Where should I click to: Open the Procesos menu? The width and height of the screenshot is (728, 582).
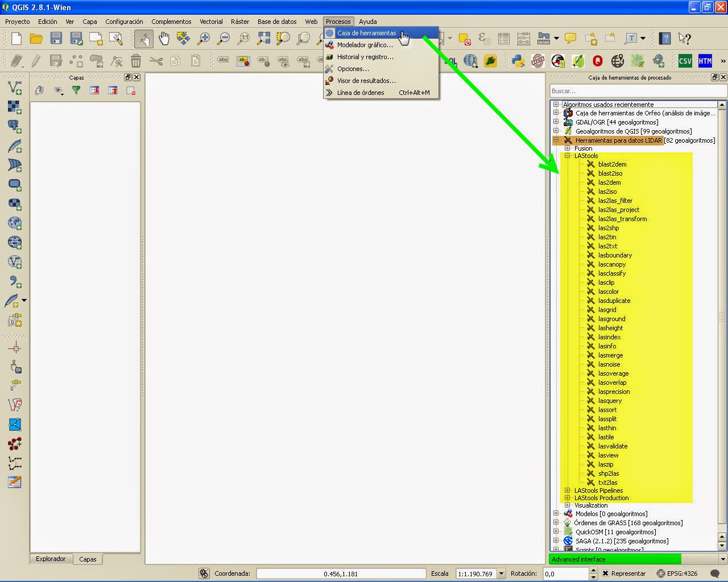[x=338, y=21]
